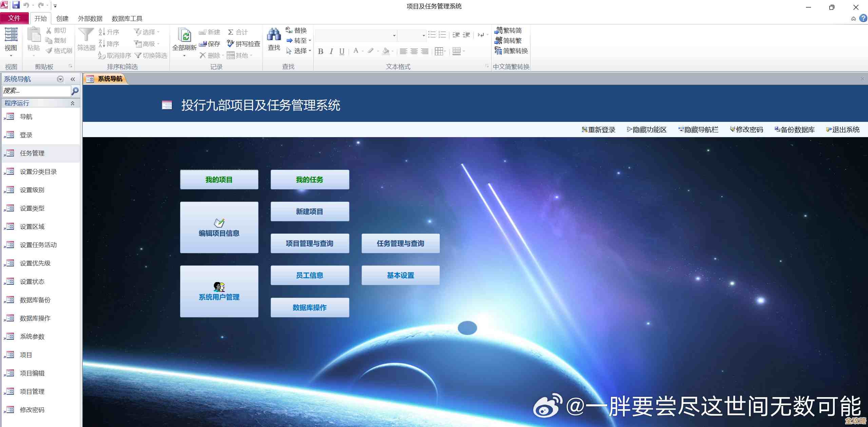
Task: Switch to the 创建 ribbon tab
Action: [62, 18]
